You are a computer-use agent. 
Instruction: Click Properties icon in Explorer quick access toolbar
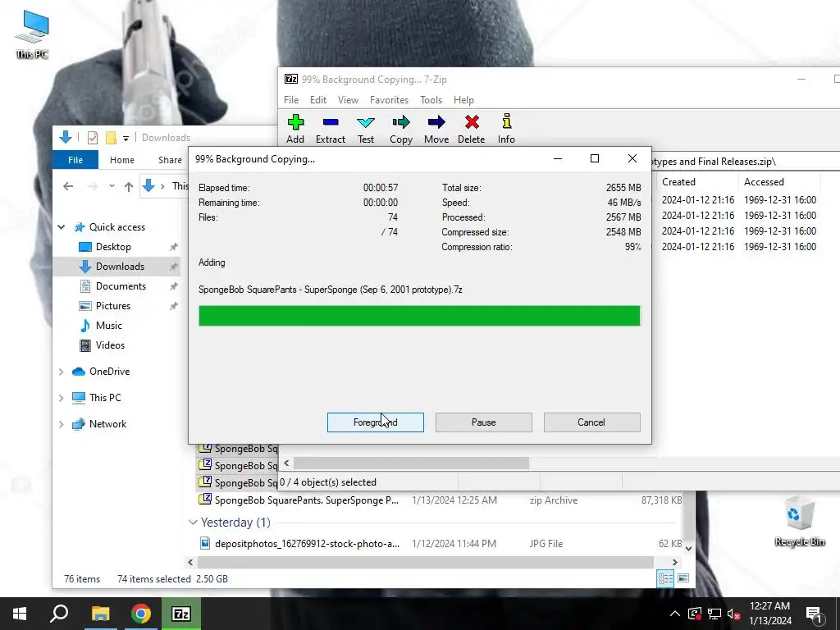(92, 138)
